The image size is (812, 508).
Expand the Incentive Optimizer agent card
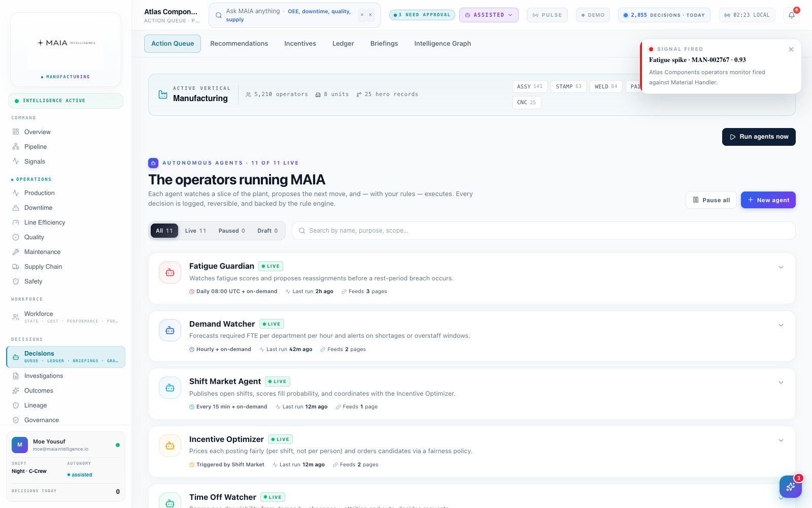[x=781, y=440]
